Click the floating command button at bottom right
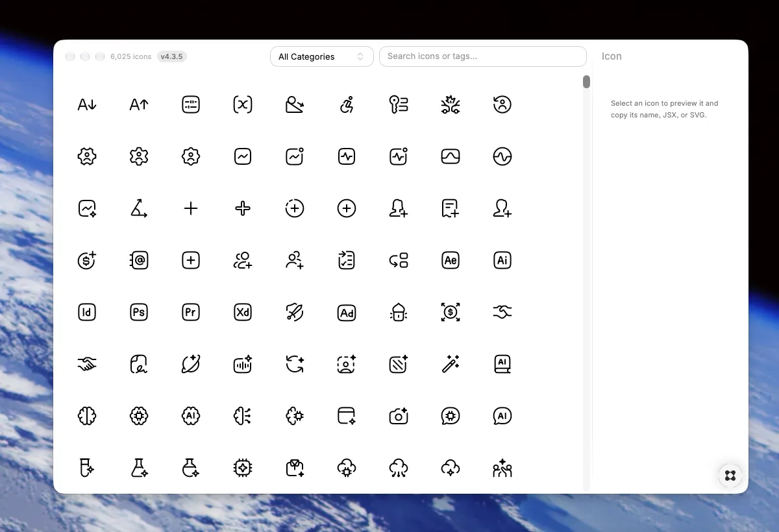This screenshot has height=532, width=779. (730, 476)
